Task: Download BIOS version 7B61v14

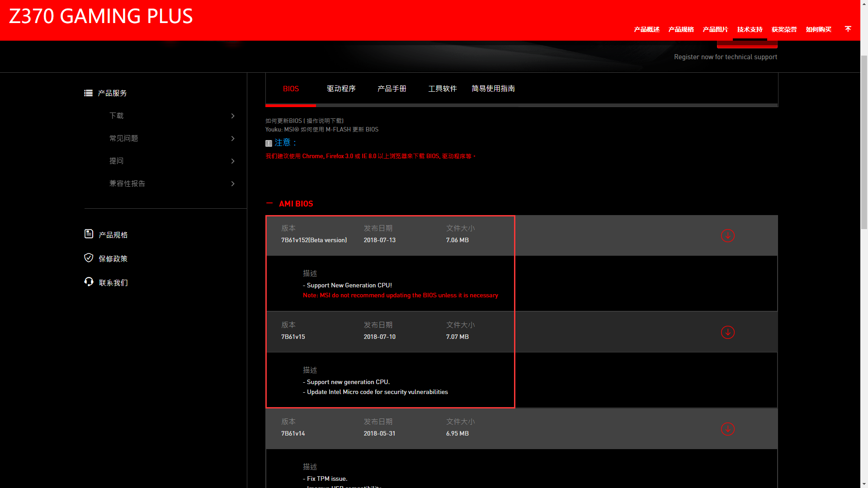Action: pyautogui.click(x=727, y=429)
